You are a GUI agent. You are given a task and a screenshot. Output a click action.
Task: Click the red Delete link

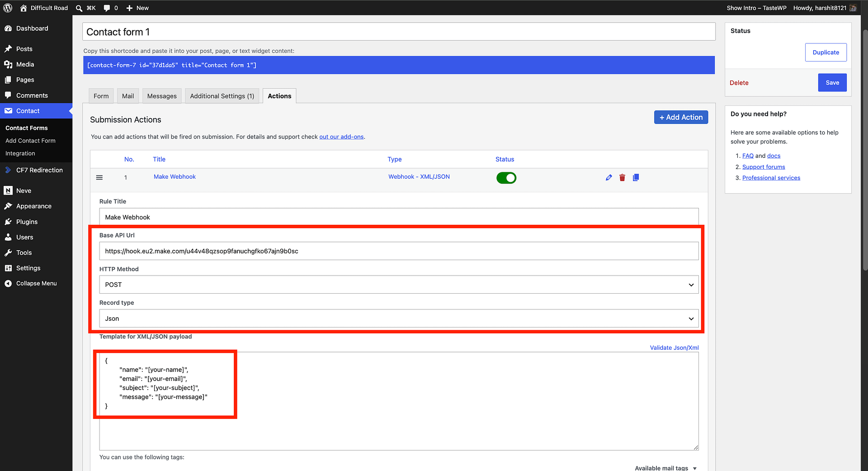pyautogui.click(x=739, y=83)
